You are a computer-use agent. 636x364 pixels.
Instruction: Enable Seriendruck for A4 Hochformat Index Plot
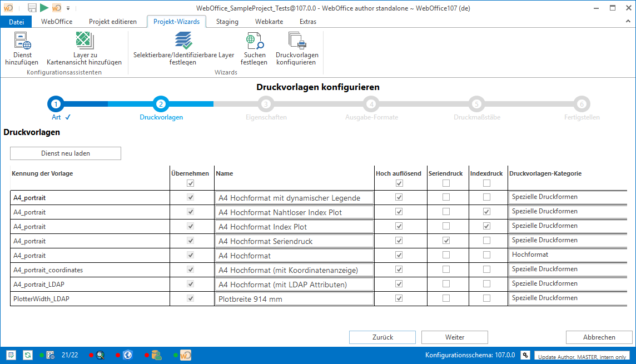[x=446, y=226]
